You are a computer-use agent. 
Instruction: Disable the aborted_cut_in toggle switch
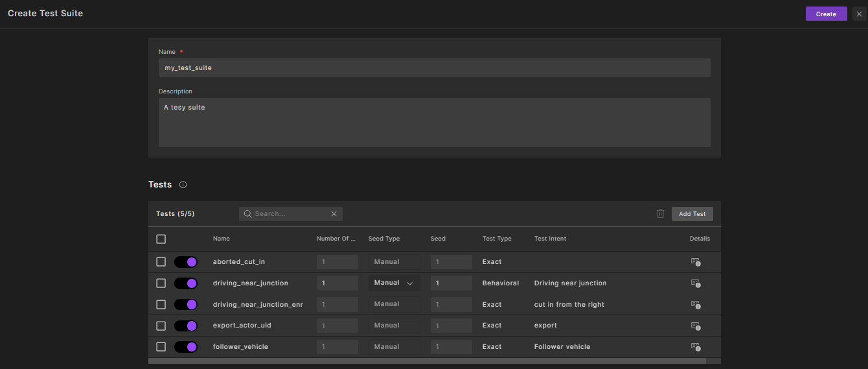click(186, 262)
